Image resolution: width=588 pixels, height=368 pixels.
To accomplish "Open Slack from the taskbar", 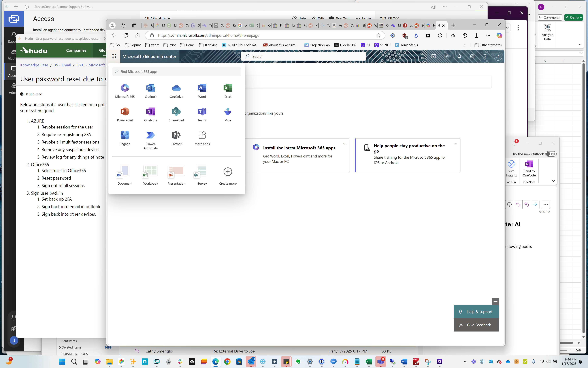I will [x=180, y=362].
